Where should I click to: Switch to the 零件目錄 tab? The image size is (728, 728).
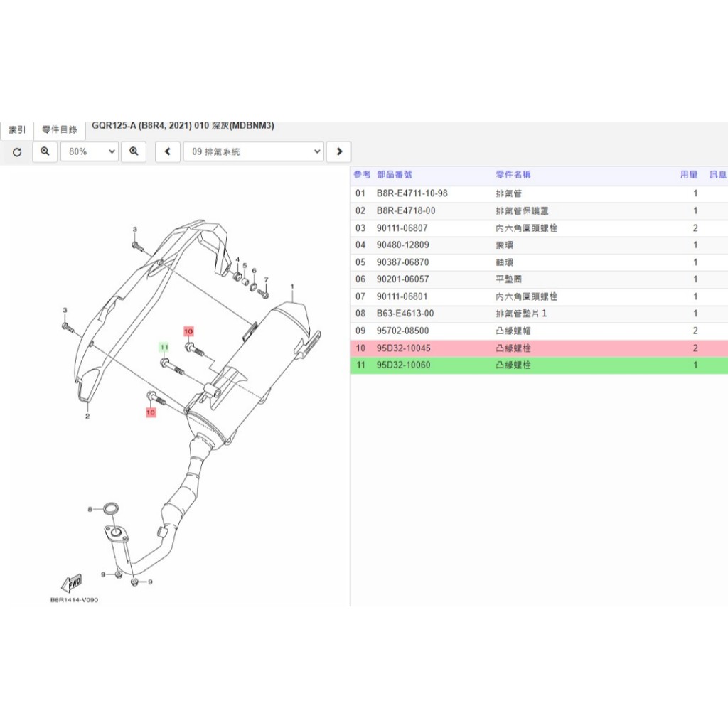click(60, 129)
